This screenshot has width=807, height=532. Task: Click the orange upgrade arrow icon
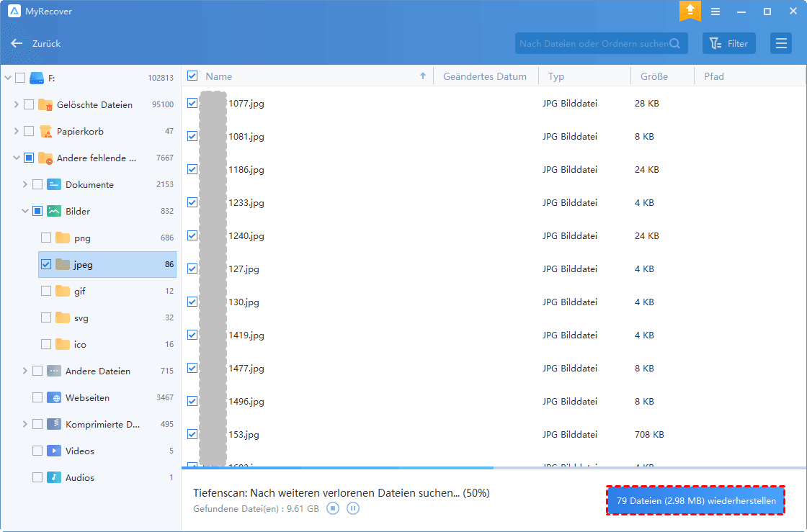(x=690, y=11)
